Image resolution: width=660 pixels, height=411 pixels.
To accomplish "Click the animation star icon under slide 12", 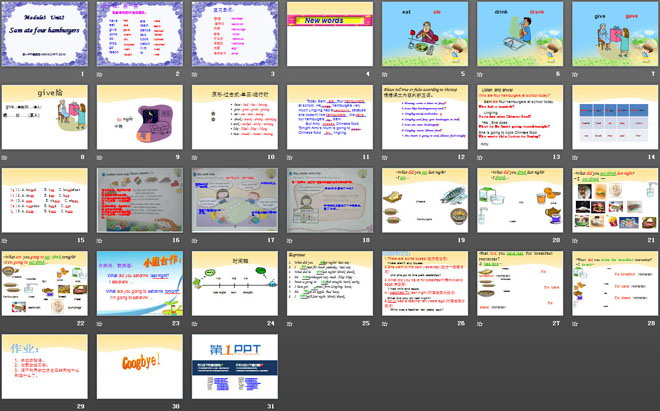I will 385,157.
